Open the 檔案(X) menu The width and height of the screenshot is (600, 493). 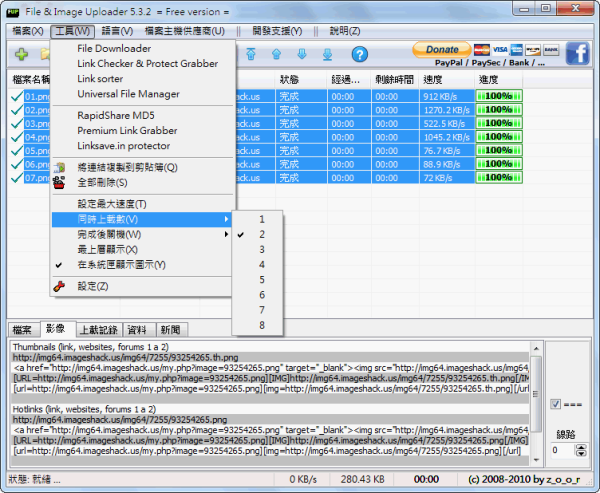tap(28, 31)
